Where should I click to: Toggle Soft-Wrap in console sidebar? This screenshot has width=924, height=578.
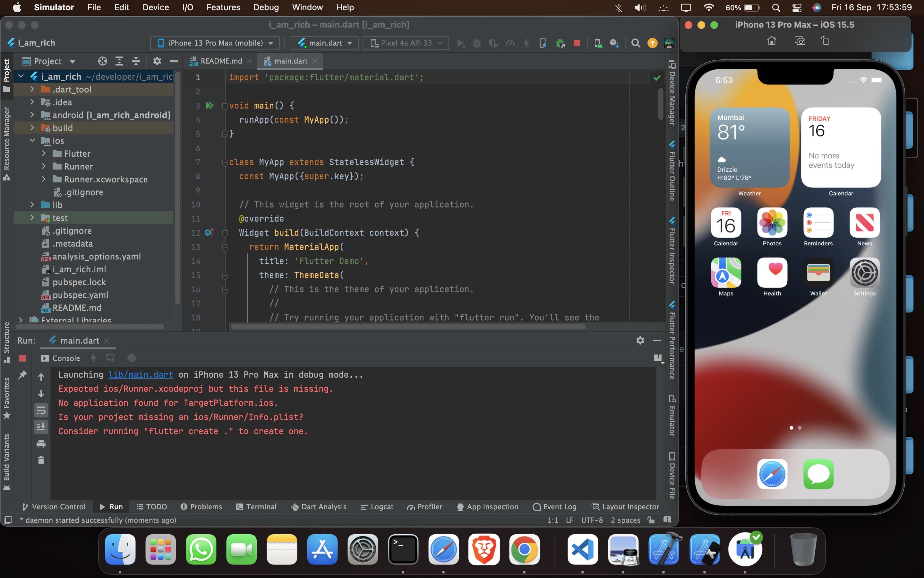pos(41,411)
